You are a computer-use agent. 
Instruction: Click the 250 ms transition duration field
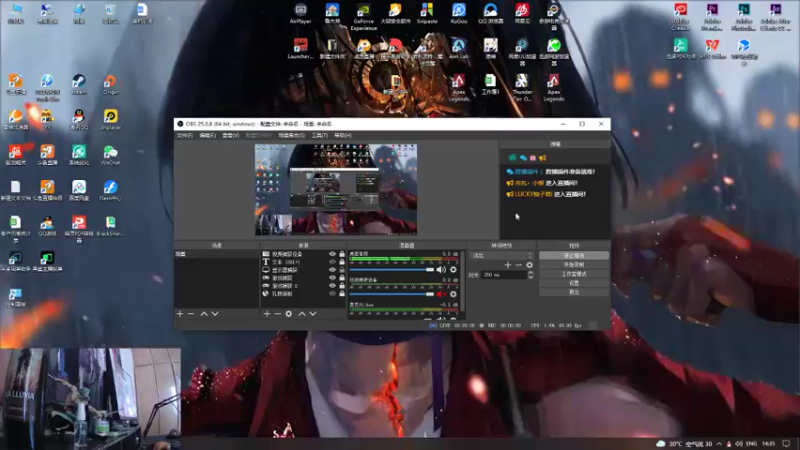(504, 274)
